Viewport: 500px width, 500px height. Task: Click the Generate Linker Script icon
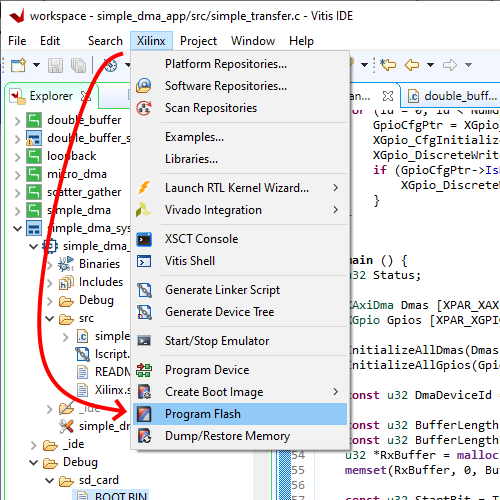point(145,290)
